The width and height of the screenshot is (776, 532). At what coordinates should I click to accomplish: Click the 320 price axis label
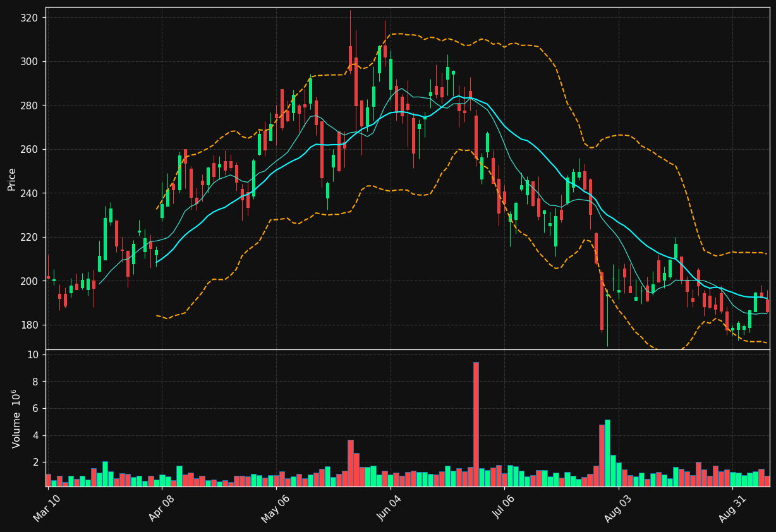tap(30, 18)
